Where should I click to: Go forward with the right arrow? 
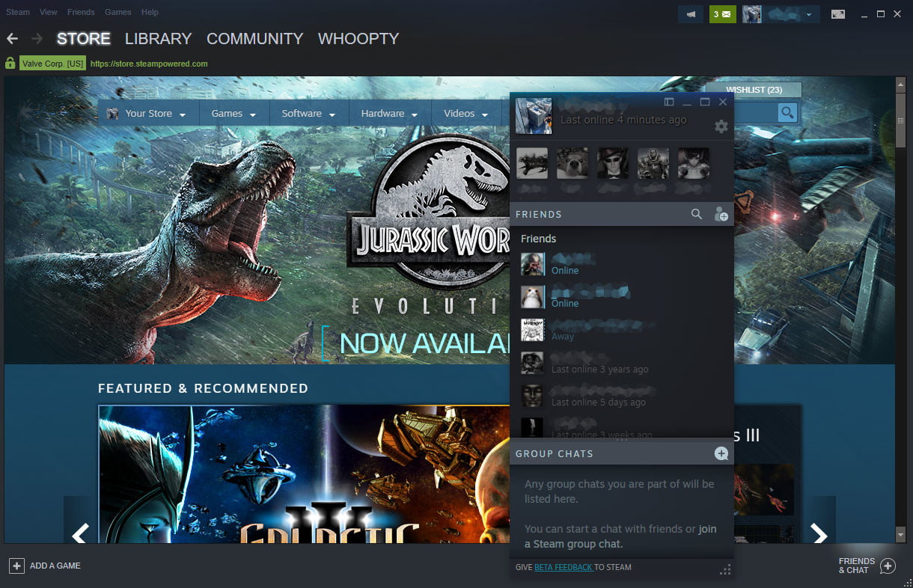point(37,38)
